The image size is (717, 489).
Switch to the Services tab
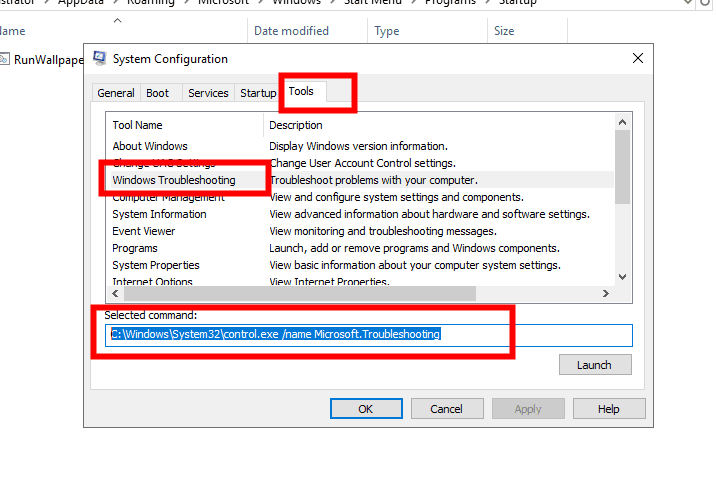point(208,93)
